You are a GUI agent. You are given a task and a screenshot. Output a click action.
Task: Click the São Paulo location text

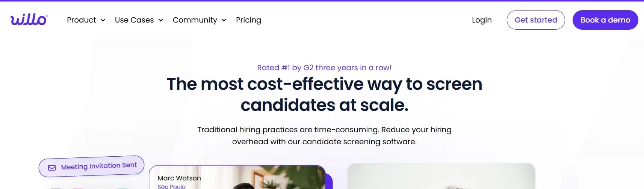[x=171, y=186]
